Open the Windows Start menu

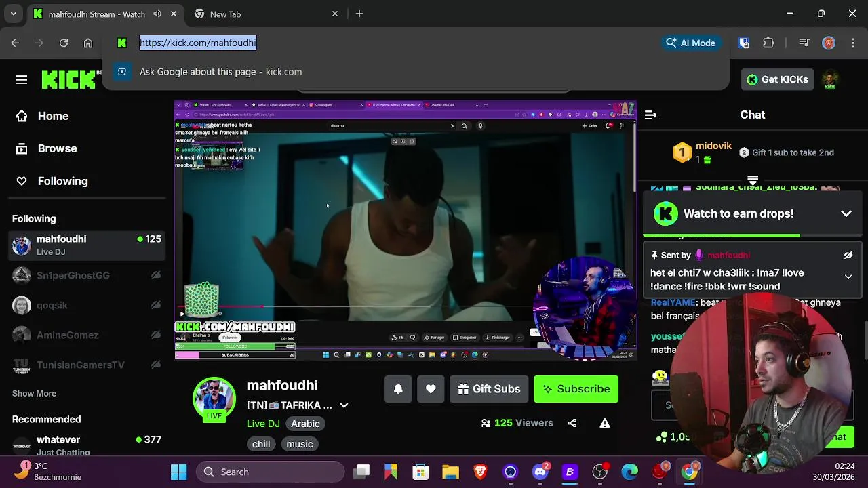(179, 472)
